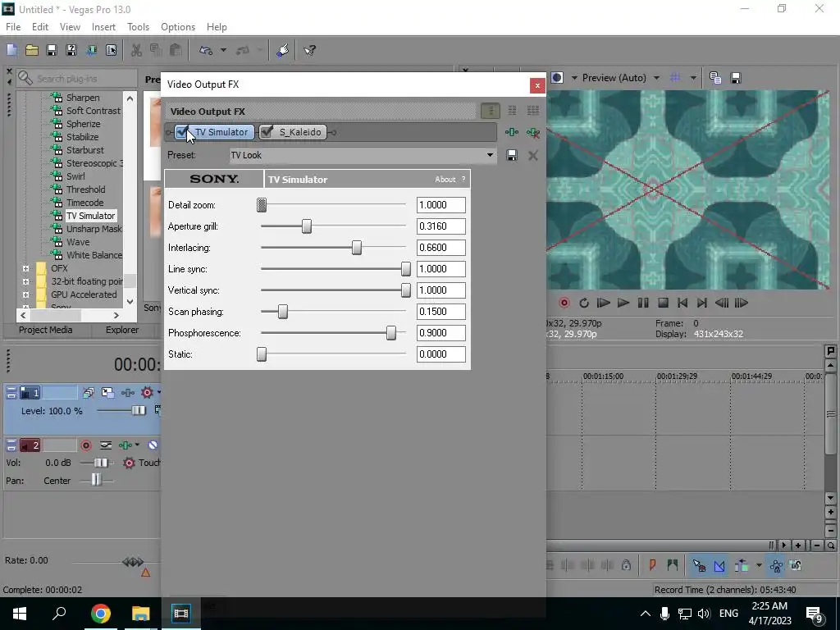Click the Scan phasing value field
The height and width of the screenshot is (630, 840).
(x=441, y=311)
